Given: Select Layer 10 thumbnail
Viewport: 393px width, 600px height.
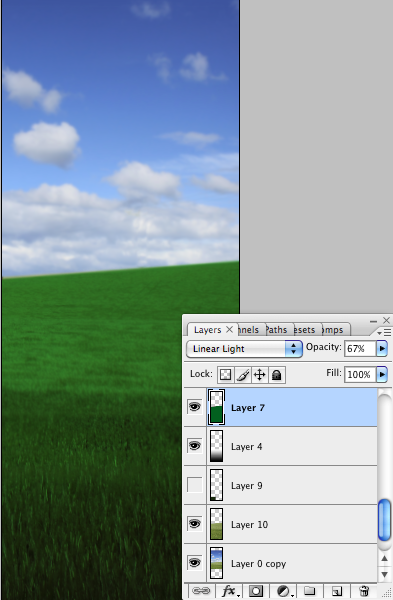Looking at the screenshot, I should [216, 524].
